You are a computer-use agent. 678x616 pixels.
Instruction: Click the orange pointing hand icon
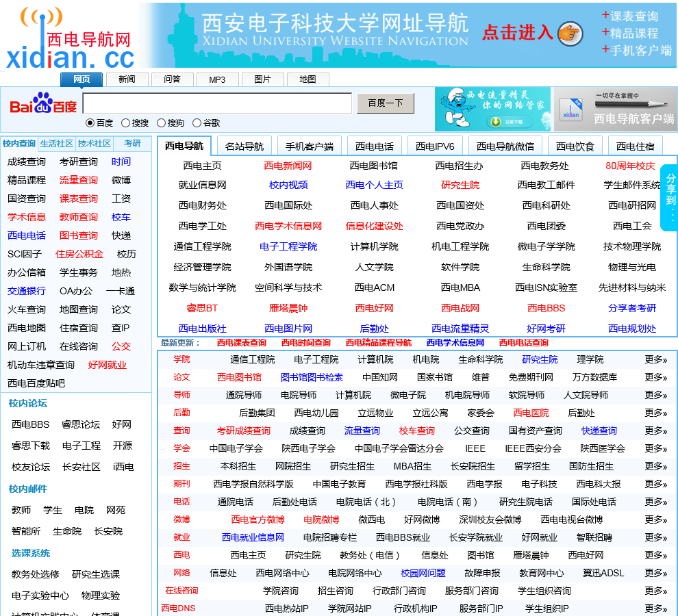point(570,34)
